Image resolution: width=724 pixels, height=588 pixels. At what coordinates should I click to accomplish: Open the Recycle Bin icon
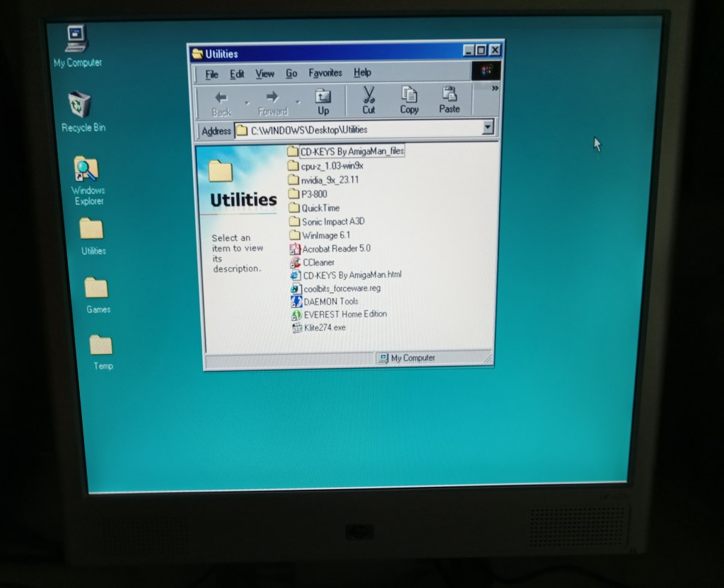click(x=80, y=105)
